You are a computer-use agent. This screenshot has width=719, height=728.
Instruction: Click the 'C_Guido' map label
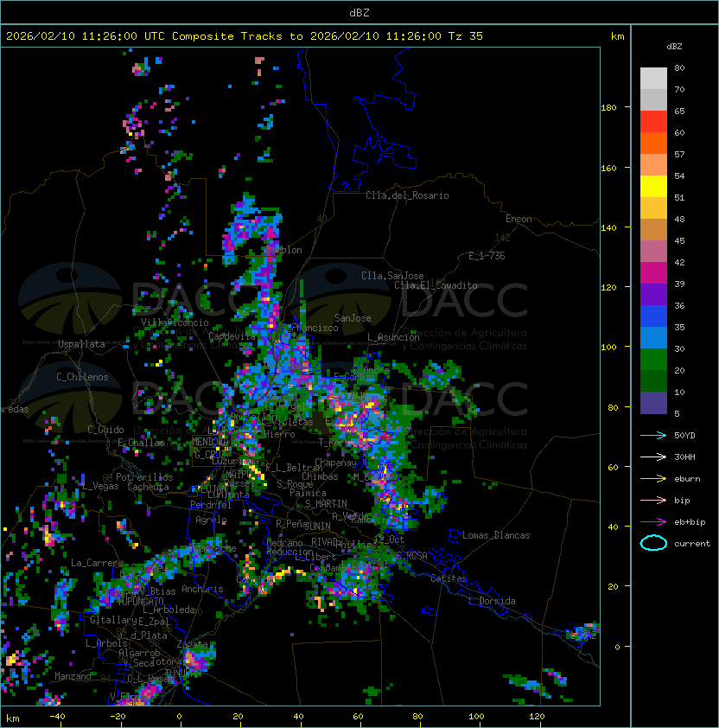point(105,430)
